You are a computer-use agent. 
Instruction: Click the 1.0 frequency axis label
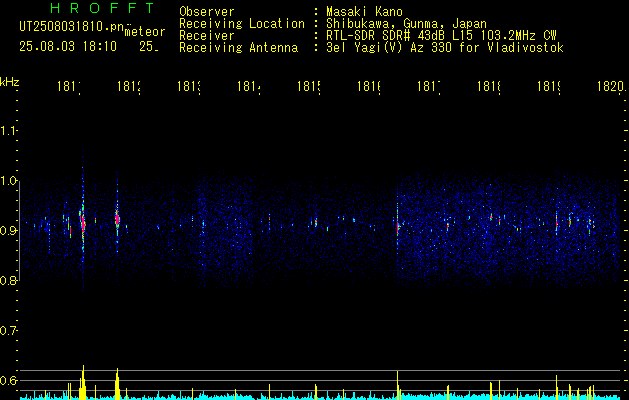click(x=9, y=181)
